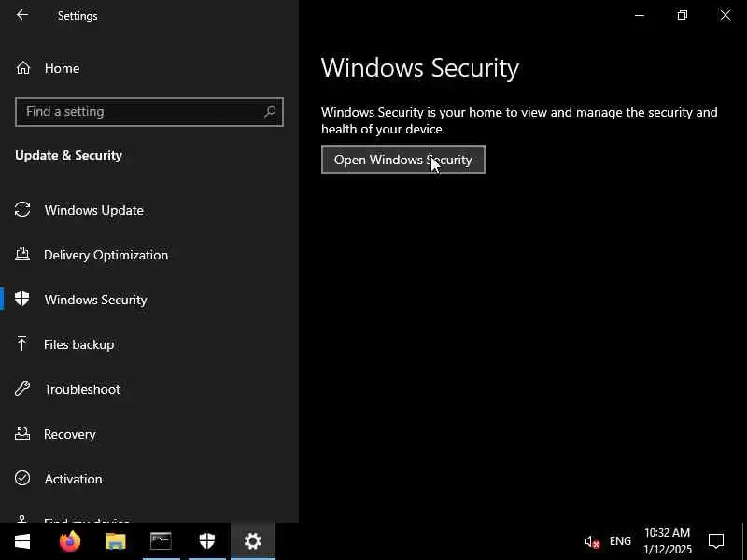
Task: Open Delivery Optimization page
Action: pyautogui.click(x=106, y=255)
